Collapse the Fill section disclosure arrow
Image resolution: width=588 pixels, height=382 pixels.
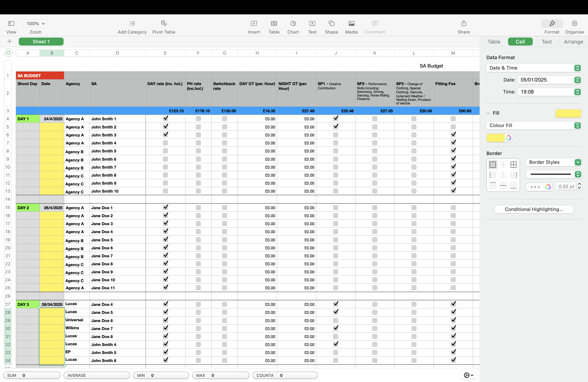[488, 113]
